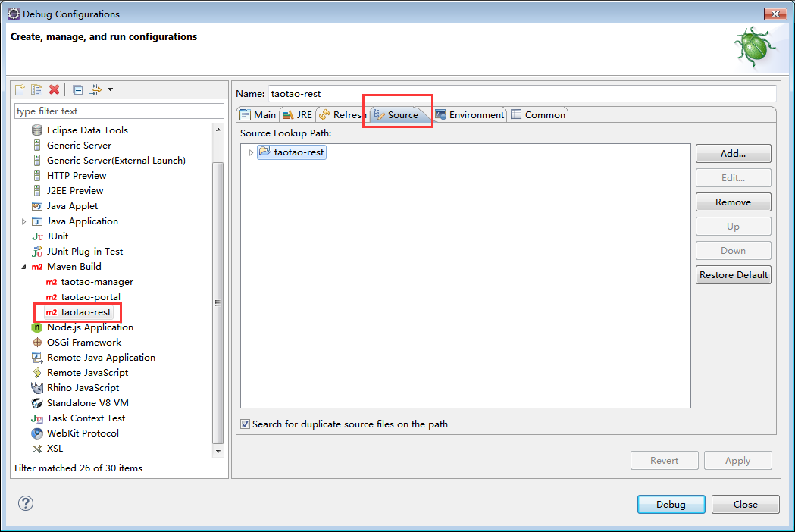Click the Restore Default button
Viewport: 795px width, 532px height.
[x=733, y=274]
